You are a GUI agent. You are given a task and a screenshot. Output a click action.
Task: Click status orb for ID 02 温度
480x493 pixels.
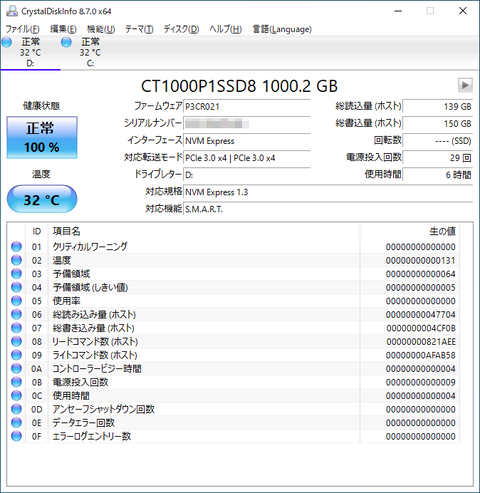16,260
